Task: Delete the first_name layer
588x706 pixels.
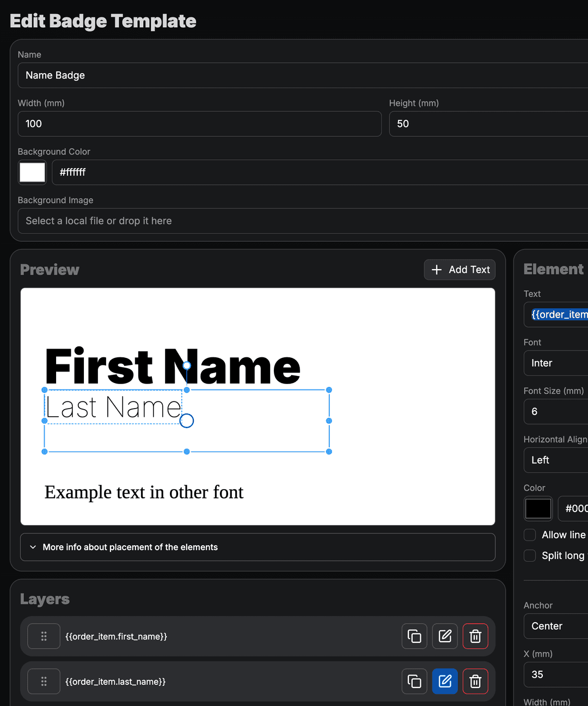Action: coord(475,636)
